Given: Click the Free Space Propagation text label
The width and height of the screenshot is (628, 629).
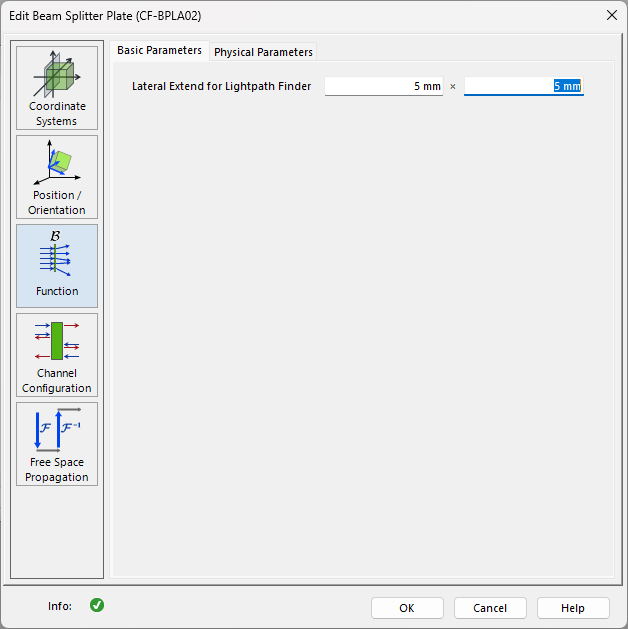Looking at the screenshot, I should click(x=57, y=470).
